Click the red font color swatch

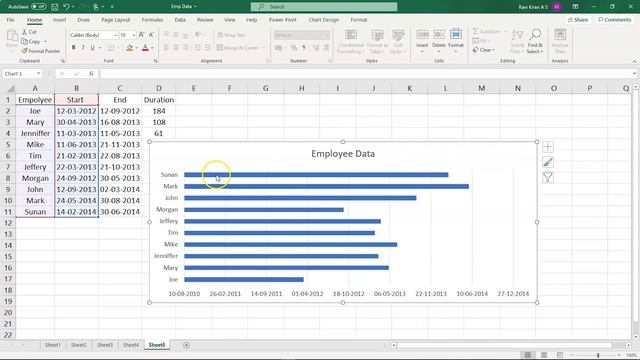click(145, 48)
